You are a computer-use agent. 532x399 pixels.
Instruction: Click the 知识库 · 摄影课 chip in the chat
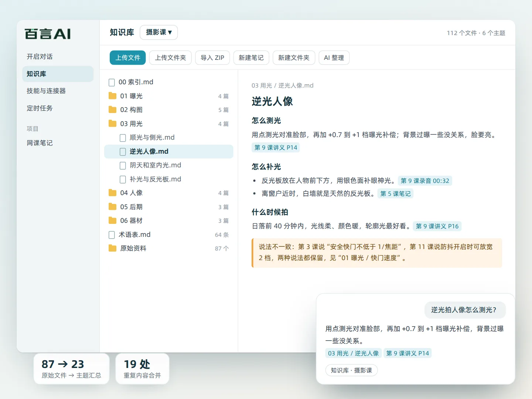351,370
